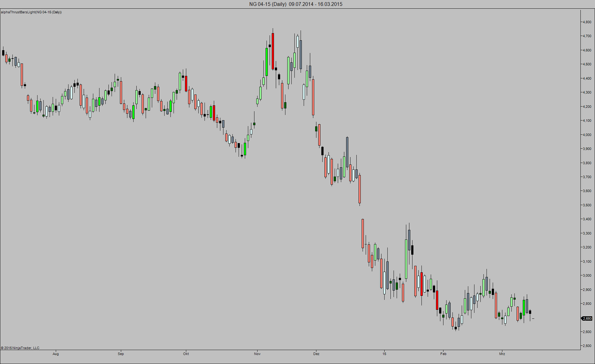This screenshot has height=364, width=595.
Task: Click the NinjaTrader copyright text
Action: click(20, 348)
